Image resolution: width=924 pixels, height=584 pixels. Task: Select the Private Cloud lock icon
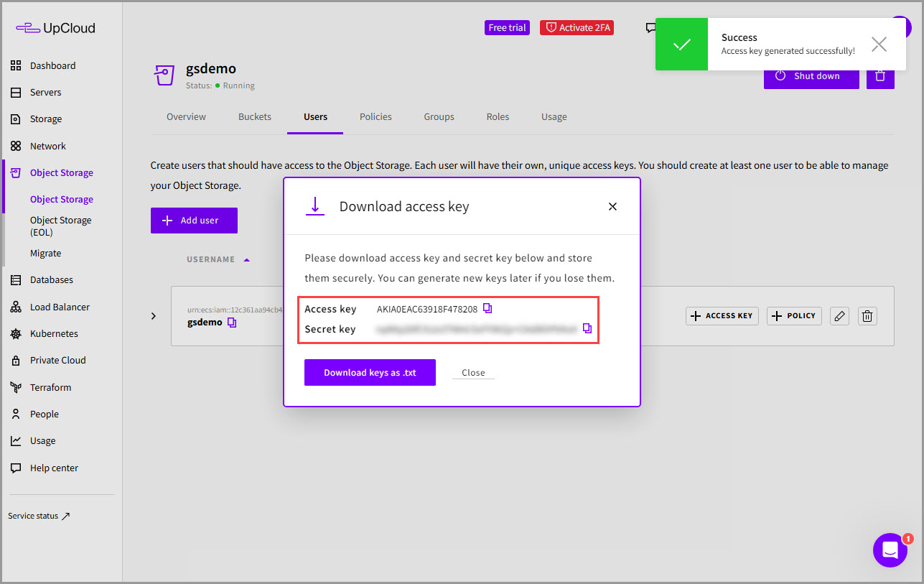click(16, 361)
